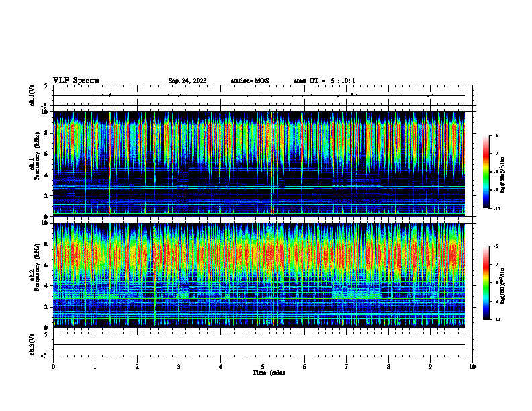
Task: Click the time axis tick label "0"
Action: (x=53, y=367)
